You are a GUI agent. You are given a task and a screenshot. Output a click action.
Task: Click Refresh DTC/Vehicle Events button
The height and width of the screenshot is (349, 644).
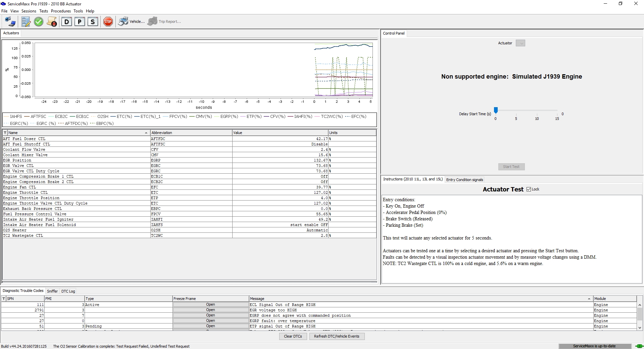tap(337, 336)
